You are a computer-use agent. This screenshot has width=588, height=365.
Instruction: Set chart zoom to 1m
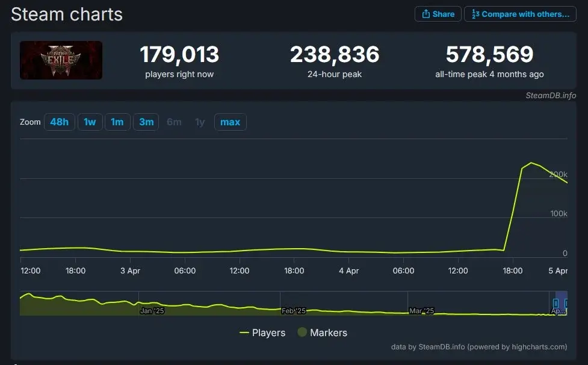(x=117, y=122)
